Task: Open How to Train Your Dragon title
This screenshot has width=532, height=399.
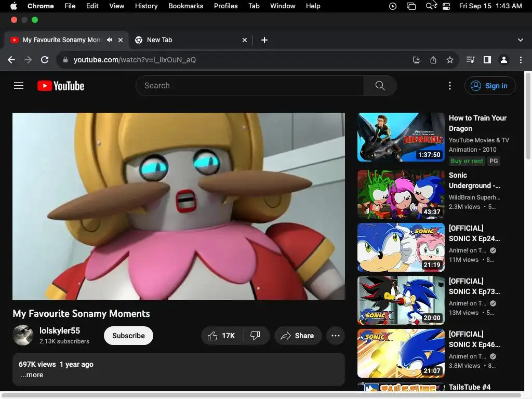Action: [x=477, y=123]
